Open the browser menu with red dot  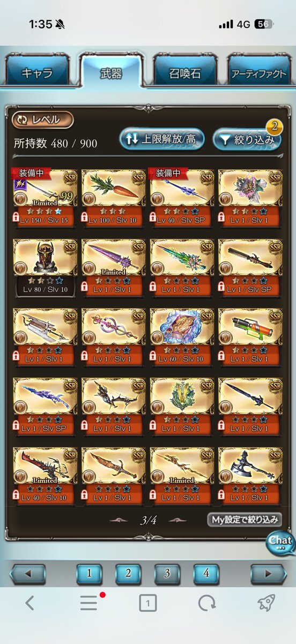(x=90, y=603)
